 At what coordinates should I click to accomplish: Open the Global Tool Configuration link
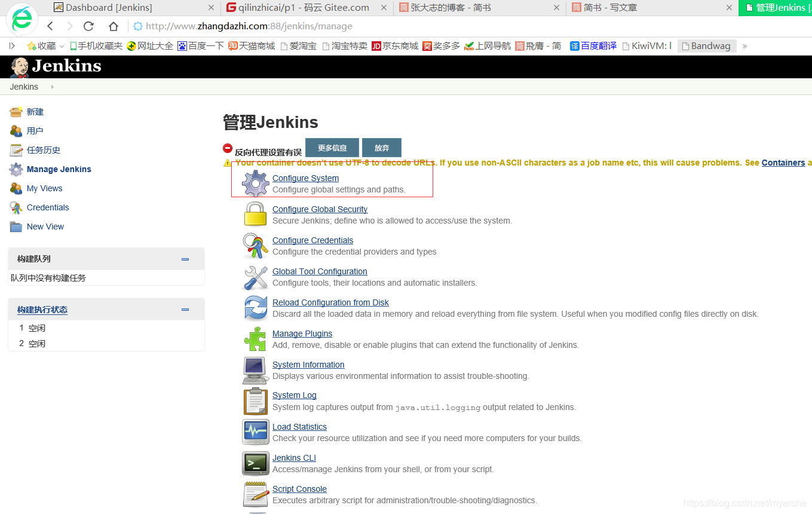pos(320,271)
